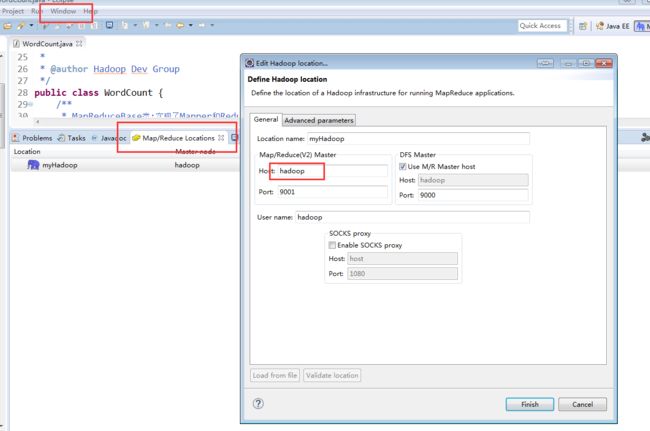Close the Edit Hadoop location dialog
The height and width of the screenshot is (431, 650).
[x=604, y=63]
